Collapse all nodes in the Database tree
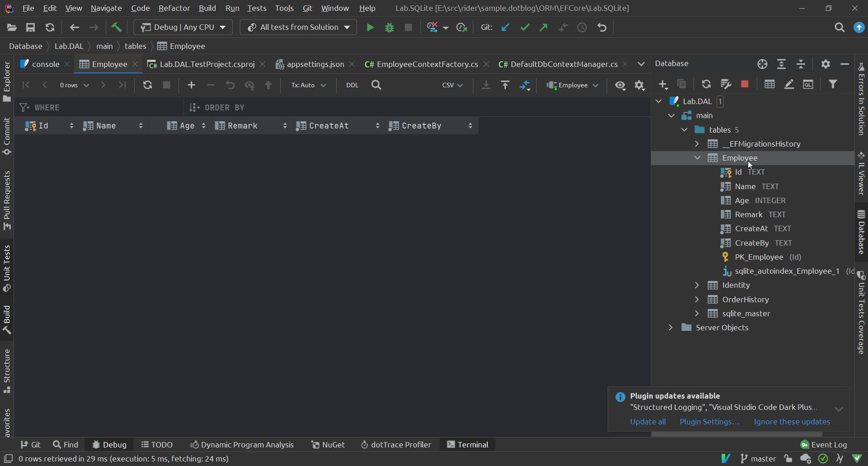 [801, 64]
